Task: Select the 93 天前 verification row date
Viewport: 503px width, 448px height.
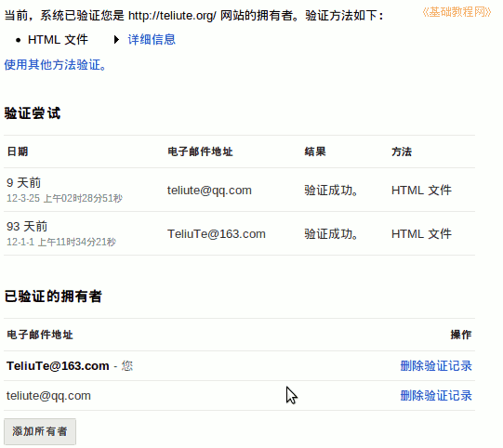Action: coord(27,227)
